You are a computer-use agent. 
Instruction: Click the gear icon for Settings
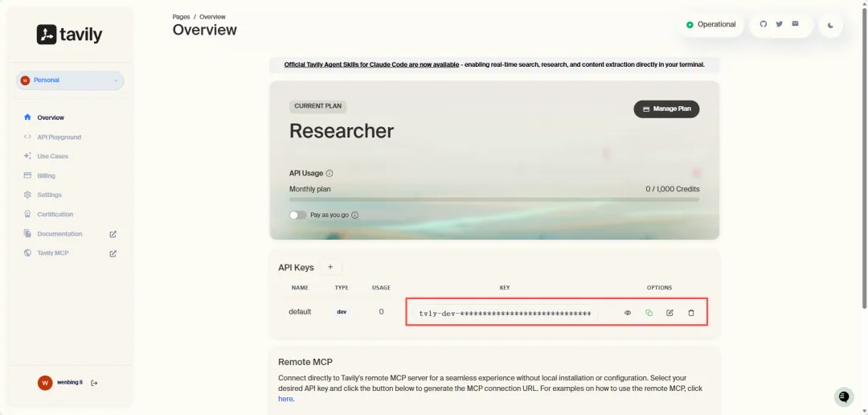click(x=27, y=195)
